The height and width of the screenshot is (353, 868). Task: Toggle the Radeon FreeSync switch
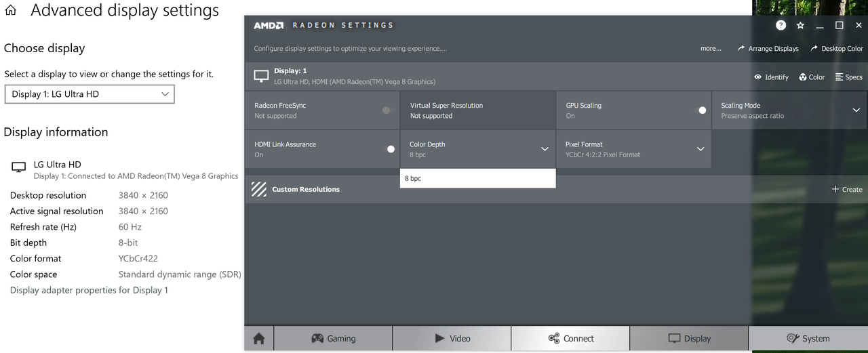[x=388, y=110]
